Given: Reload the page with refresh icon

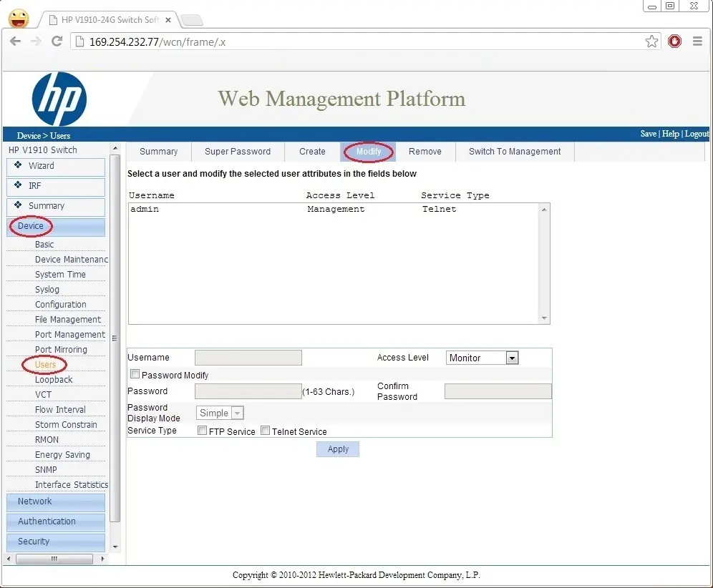Looking at the screenshot, I should (57, 41).
